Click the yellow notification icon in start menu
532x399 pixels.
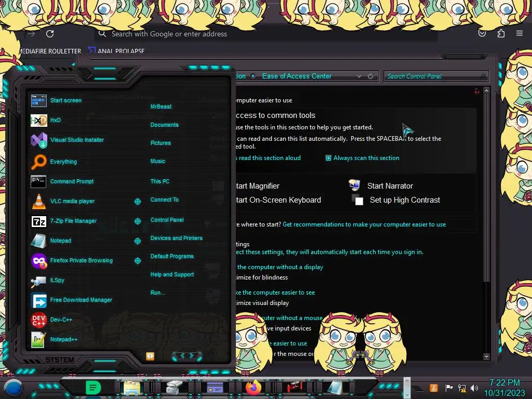[x=150, y=356]
